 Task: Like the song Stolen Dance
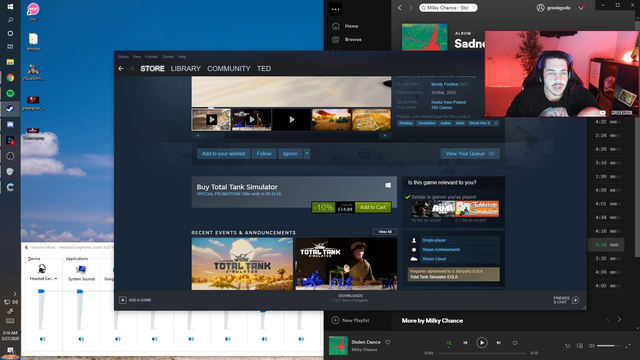(388, 342)
